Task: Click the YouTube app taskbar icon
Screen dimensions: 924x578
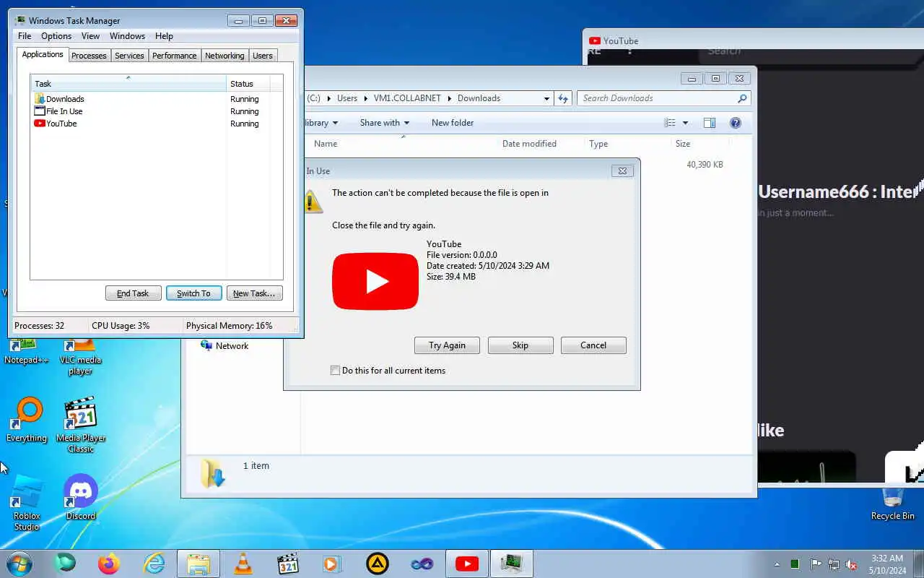Action: 467,564
